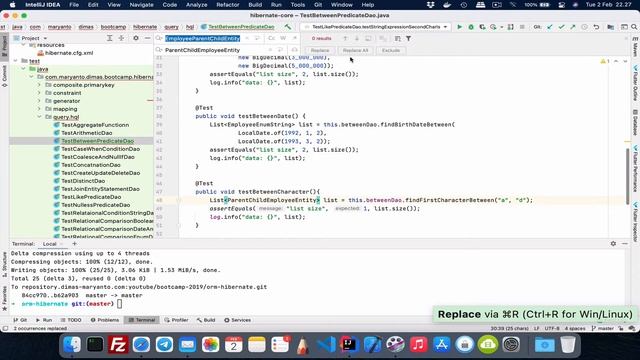Hide the Project panel with minus icon

pyautogui.click(x=148, y=38)
